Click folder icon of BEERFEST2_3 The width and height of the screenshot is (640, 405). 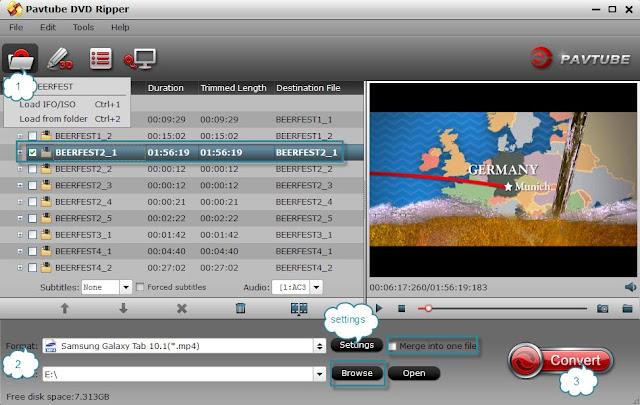point(46,185)
